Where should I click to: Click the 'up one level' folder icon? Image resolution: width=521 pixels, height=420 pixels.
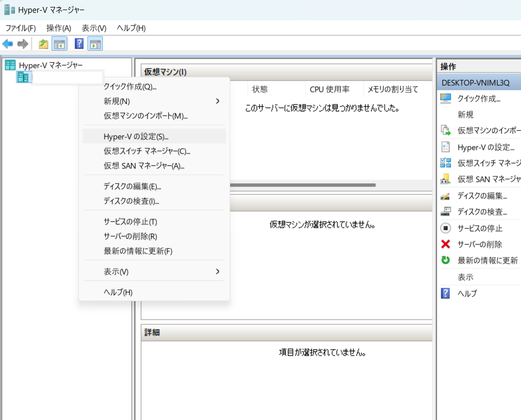pyautogui.click(x=43, y=44)
